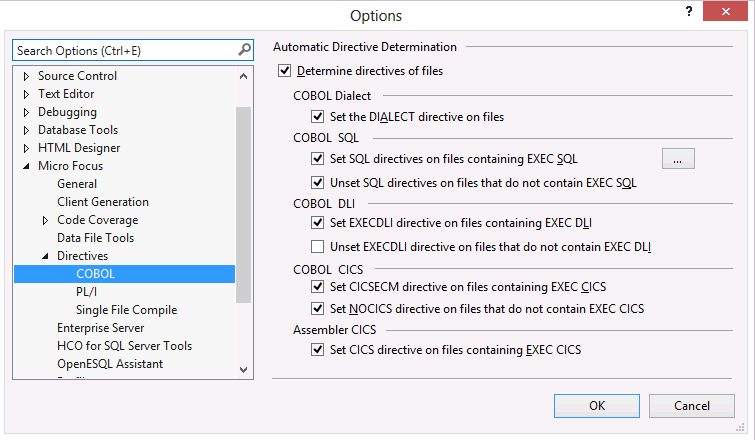
Task: Click the tree scrollbar down arrow
Action: point(244,370)
